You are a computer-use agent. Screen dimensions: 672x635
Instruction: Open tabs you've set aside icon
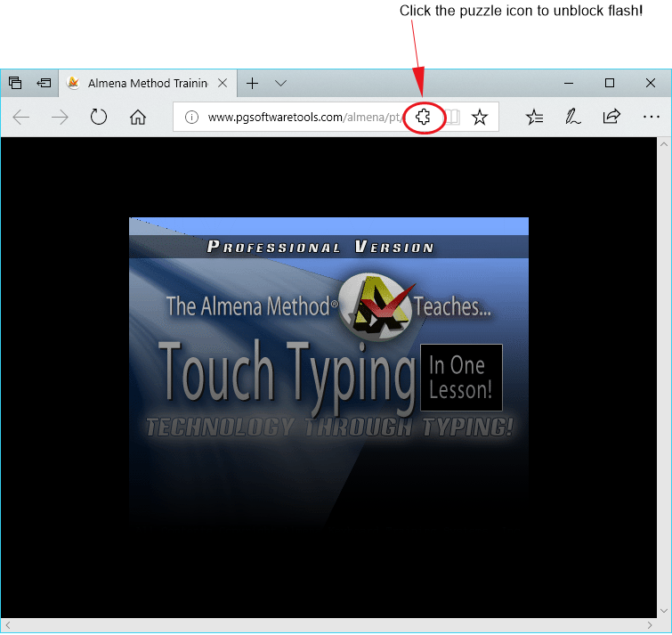15,83
